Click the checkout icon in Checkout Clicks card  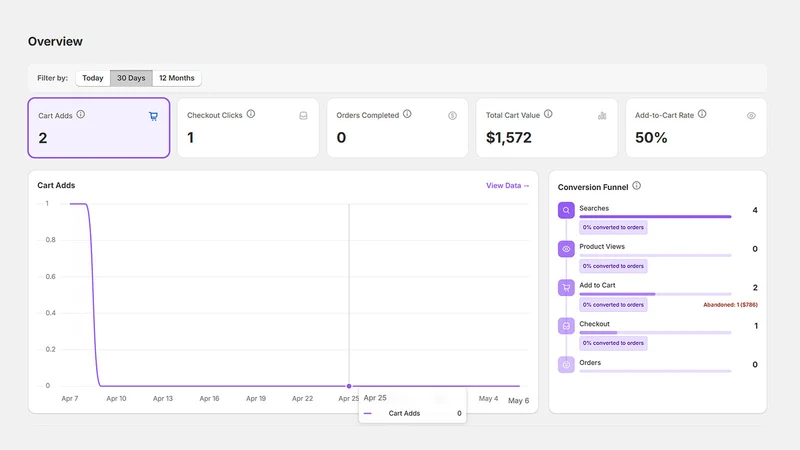[x=303, y=116]
